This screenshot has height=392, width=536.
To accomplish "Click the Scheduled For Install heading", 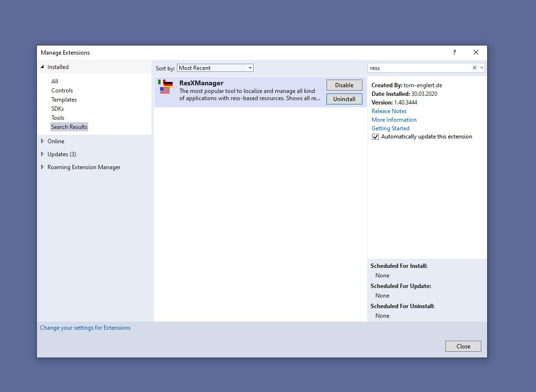I will pyautogui.click(x=399, y=266).
